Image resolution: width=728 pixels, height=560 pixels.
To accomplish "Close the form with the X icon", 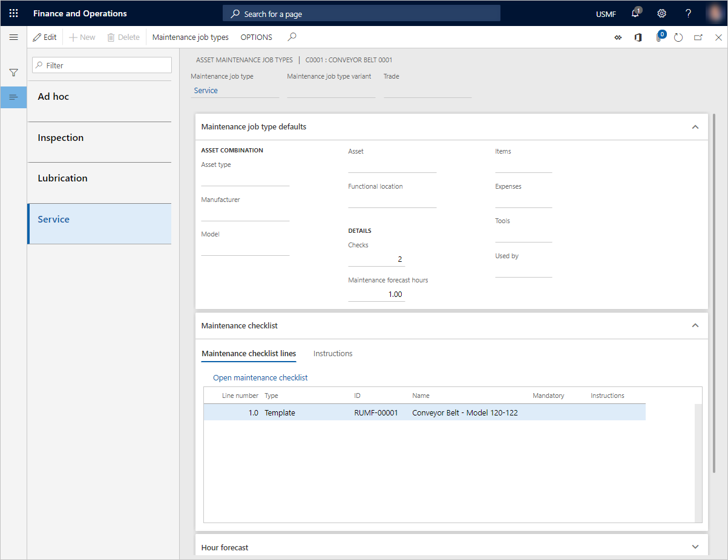I will click(x=718, y=37).
